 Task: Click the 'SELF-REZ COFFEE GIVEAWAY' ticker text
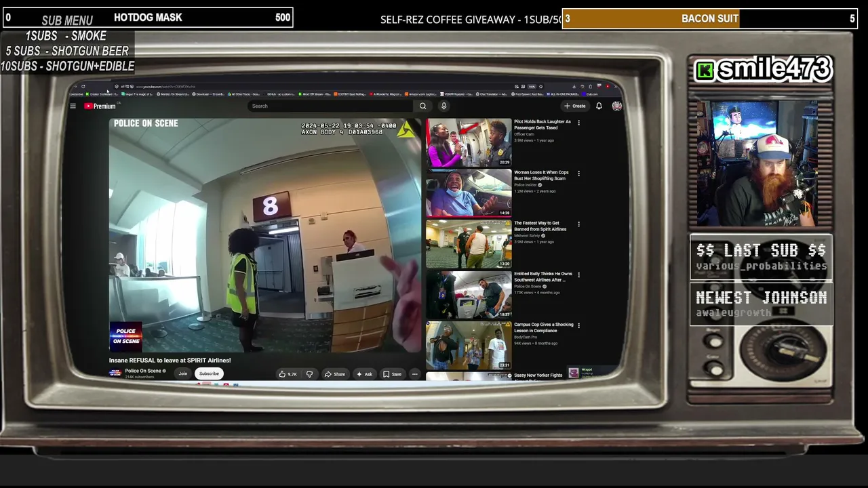(x=471, y=19)
